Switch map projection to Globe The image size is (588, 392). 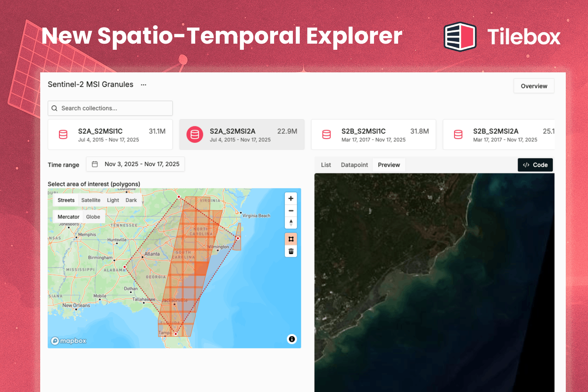click(x=93, y=217)
